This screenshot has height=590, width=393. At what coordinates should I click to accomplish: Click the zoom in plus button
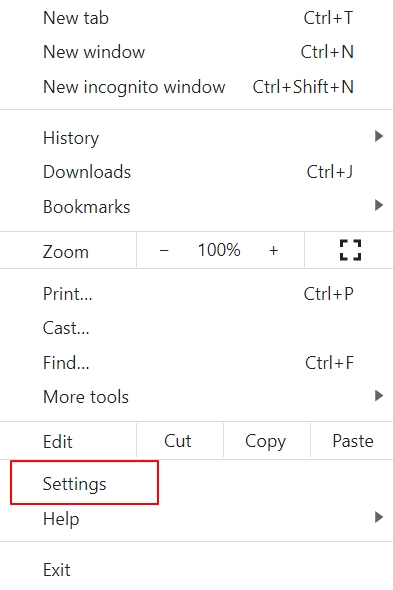pyautogui.click(x=274, y=250)
